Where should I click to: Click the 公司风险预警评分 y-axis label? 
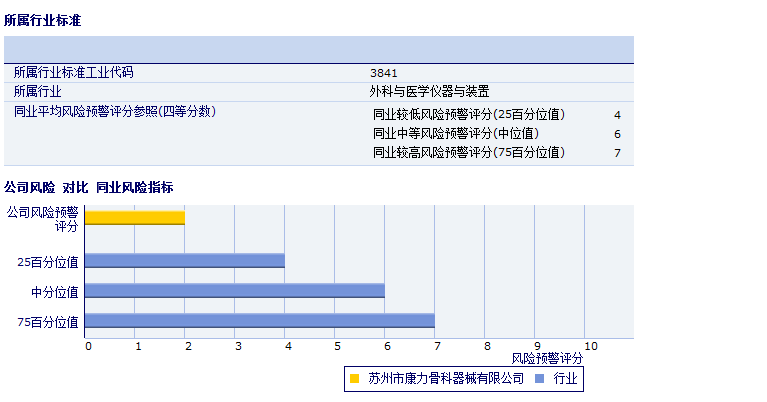coord(42,219)
